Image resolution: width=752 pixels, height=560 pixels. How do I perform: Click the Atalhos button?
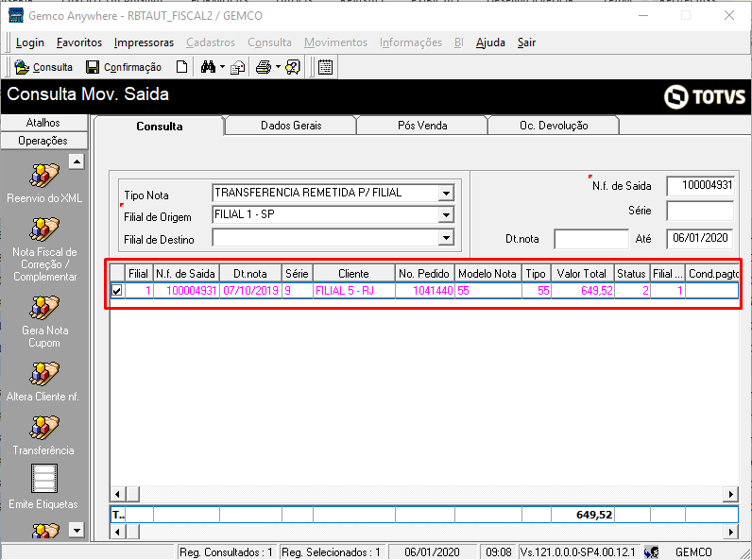click(43, 123)
